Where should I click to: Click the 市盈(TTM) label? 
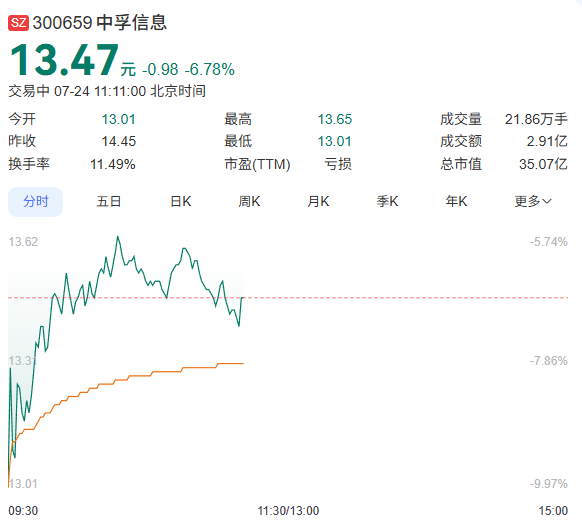point(257,164)
